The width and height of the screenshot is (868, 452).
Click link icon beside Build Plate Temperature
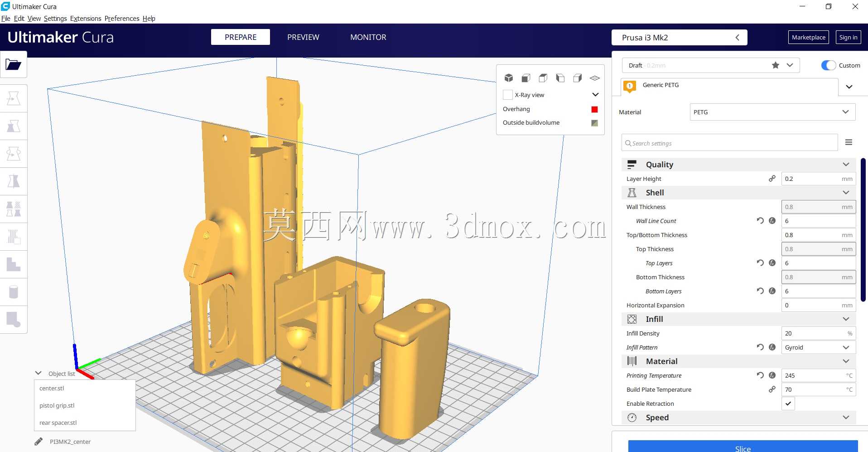pyautogui.click(x=772, y=389)
